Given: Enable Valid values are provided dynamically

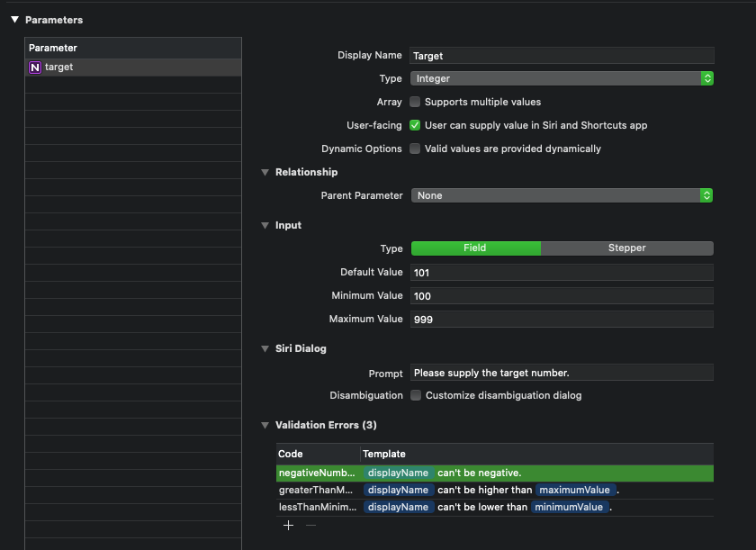Looking at the screenshot, I should tap(414, 149).
